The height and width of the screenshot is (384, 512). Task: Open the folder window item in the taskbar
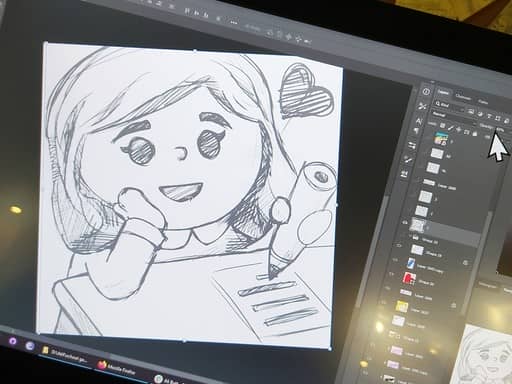(65, 355)
